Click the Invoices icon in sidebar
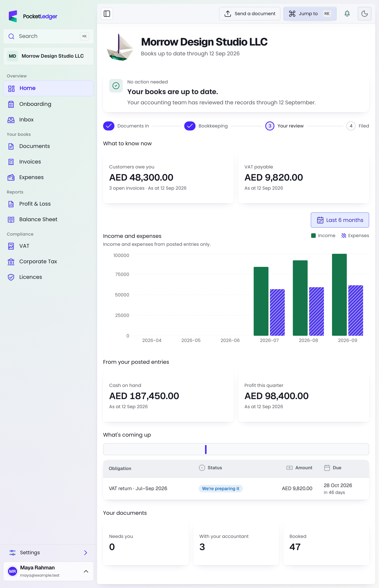The width and height of the screenshot is (379, 588). coord(11,162)
